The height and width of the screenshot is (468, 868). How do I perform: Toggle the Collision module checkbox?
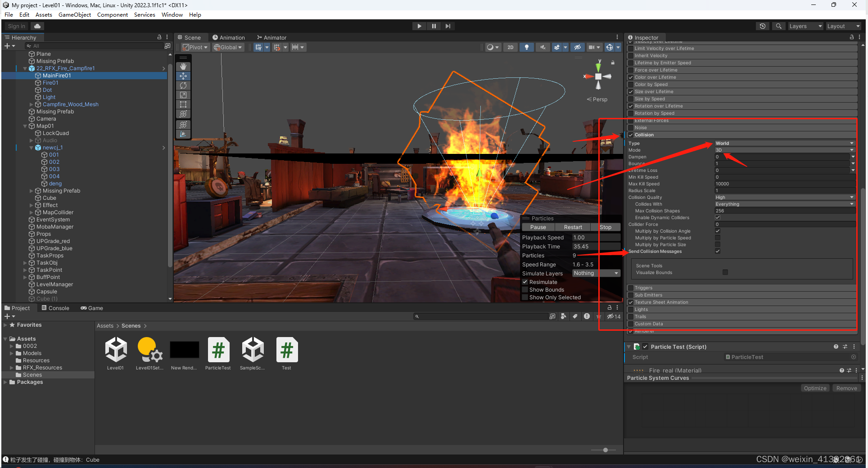(x=631, y=135)
